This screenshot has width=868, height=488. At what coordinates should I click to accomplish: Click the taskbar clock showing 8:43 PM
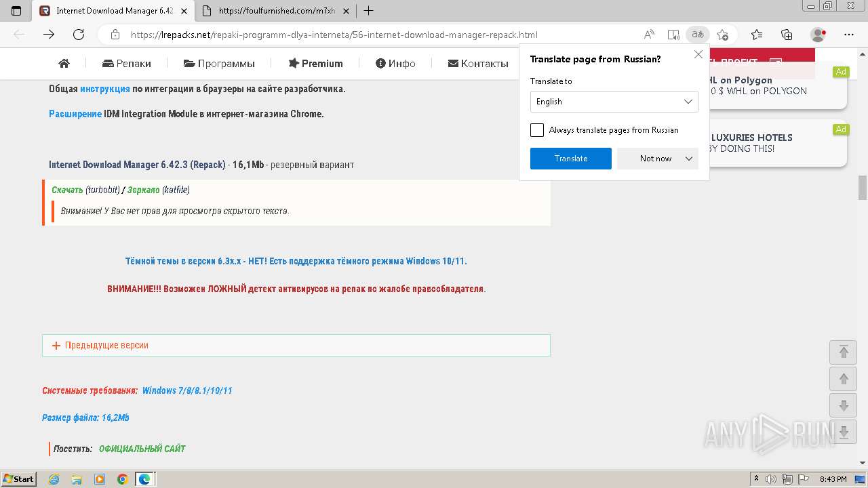point(833,479)
